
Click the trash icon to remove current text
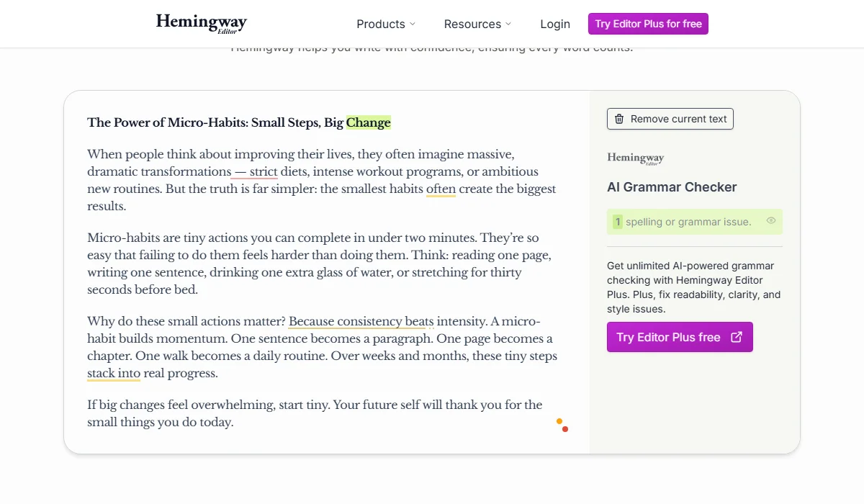[620, 119]
